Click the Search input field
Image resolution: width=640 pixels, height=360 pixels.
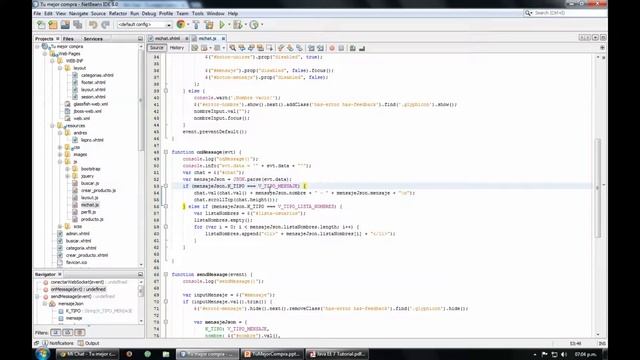point(569,13)
